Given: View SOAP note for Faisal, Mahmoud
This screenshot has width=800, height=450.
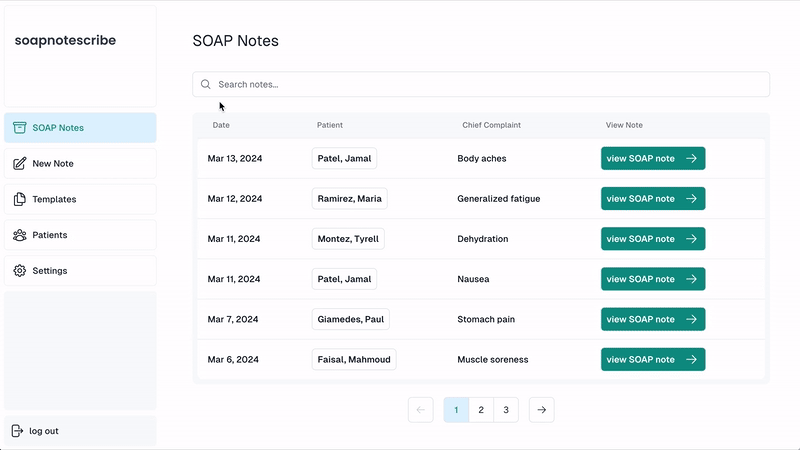Looking at the screenshot, I should point(653,359).
